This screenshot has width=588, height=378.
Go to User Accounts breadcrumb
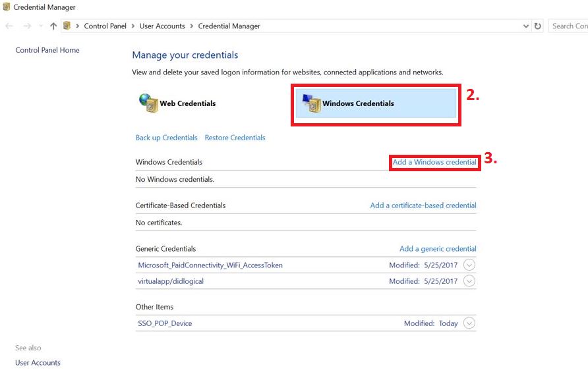(x=162, y=26)
